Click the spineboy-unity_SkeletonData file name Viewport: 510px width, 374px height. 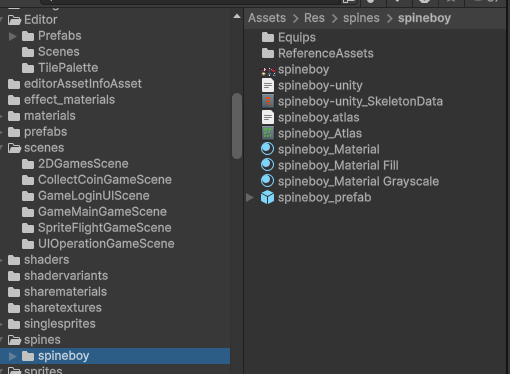(360, 101)
